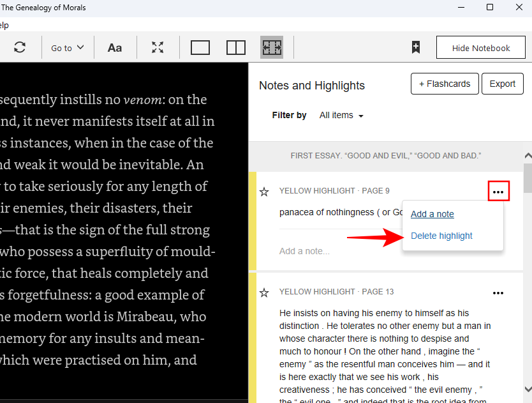This screenshot has height=403, width=532.
Task: Click the + Flashcards button
Action: pos(445,84)
